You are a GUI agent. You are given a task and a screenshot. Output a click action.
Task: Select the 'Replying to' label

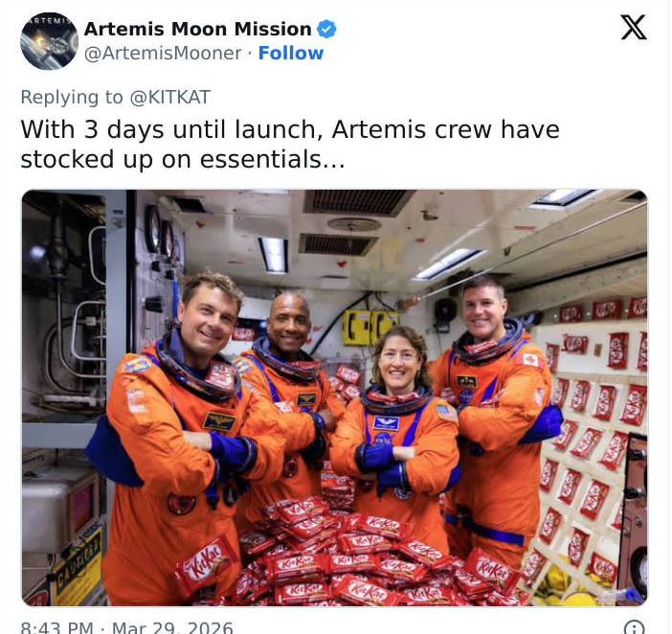click(x=72, y=98)
